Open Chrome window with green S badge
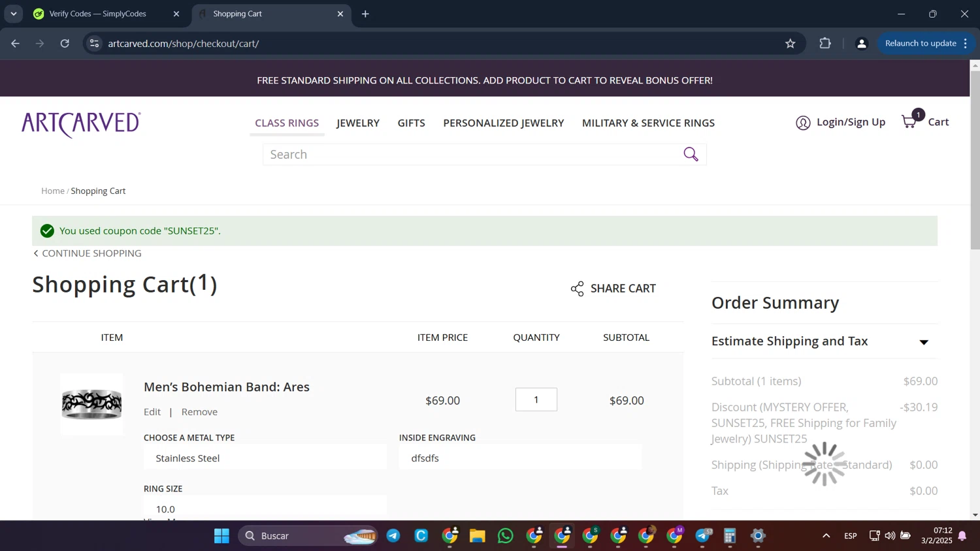980x551 pixels. point(591,536)
